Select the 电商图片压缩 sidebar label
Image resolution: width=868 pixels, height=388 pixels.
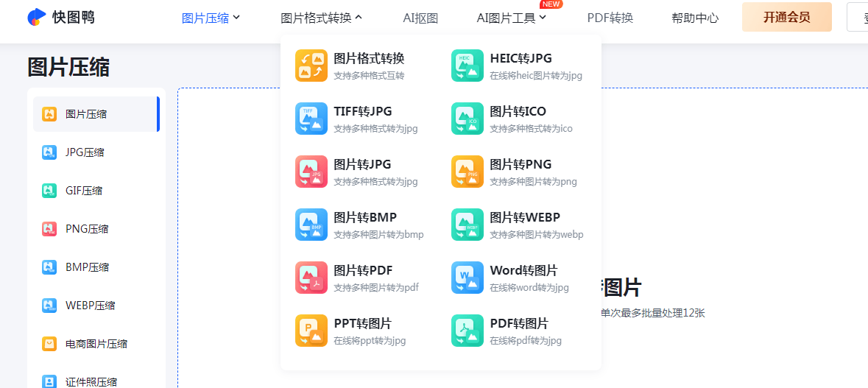coord(96,344)
